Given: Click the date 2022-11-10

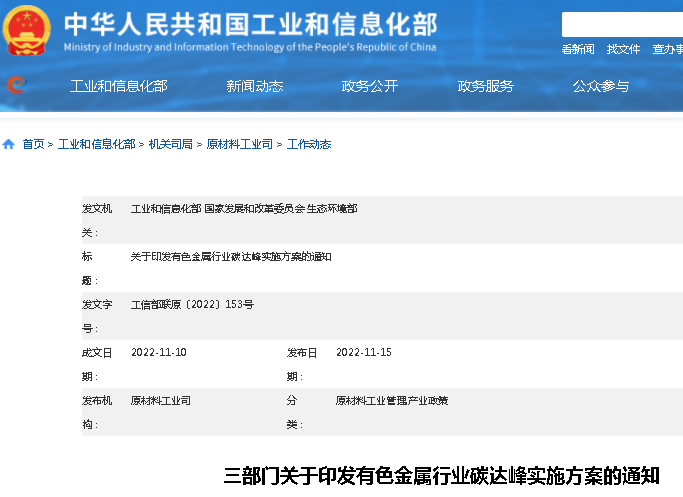Looking at the screenshot, I should coord(159,352).
